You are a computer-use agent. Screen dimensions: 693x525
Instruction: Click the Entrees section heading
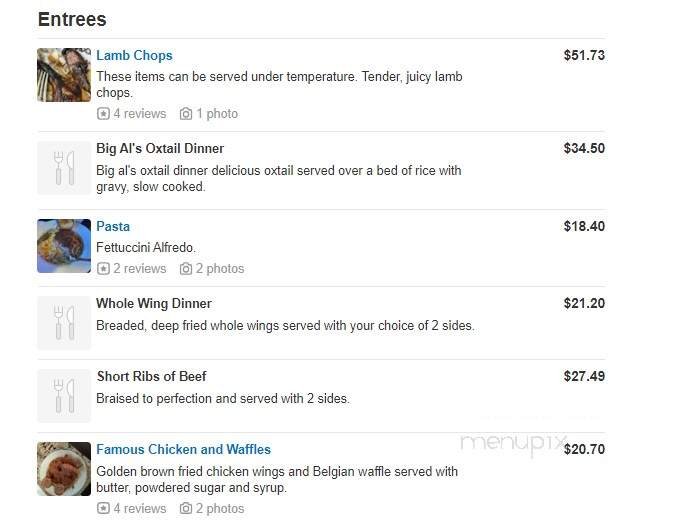click(72, 19)
